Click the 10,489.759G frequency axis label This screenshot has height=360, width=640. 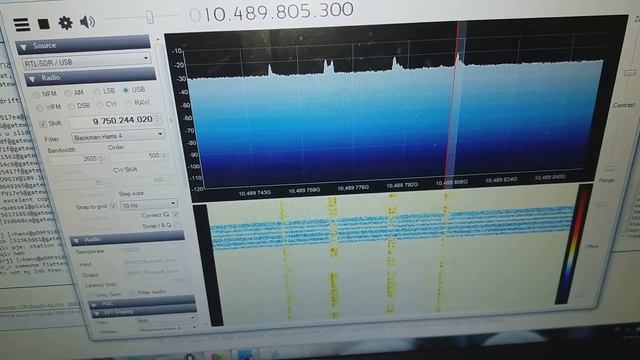coord(304,190)
